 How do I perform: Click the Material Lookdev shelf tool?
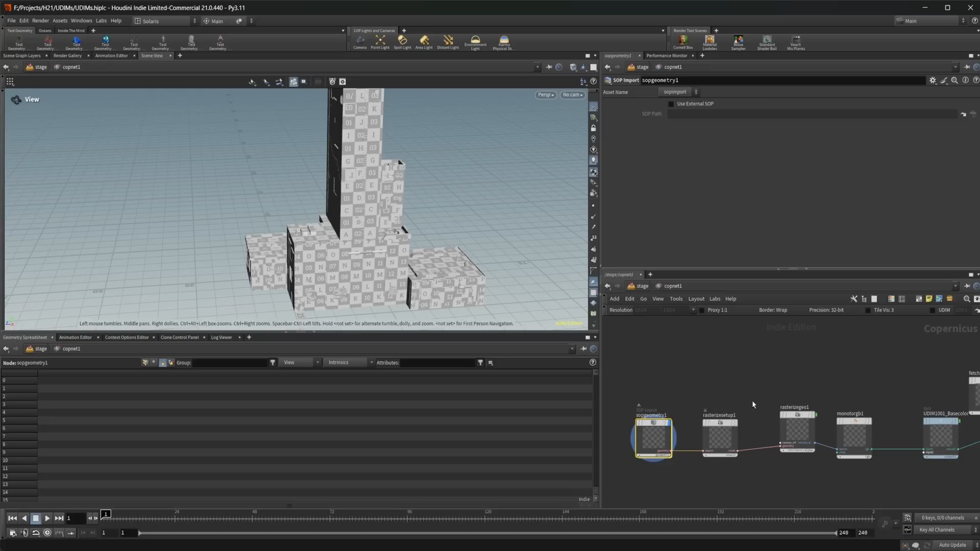coord(709,43)
